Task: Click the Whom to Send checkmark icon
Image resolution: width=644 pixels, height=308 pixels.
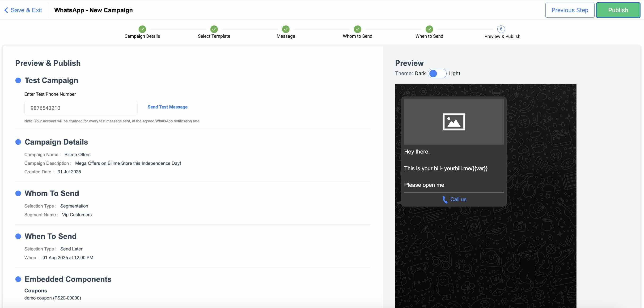Action: tap(357, 29)
